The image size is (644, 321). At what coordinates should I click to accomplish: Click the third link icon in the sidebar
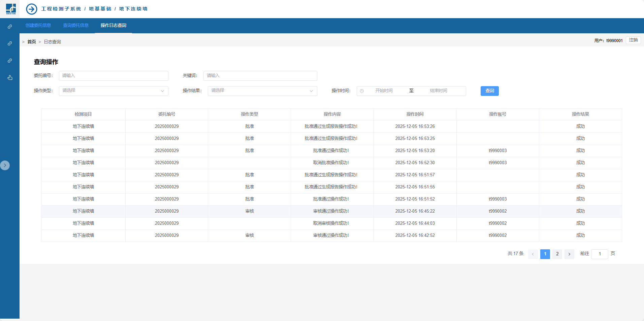(10, 61)
